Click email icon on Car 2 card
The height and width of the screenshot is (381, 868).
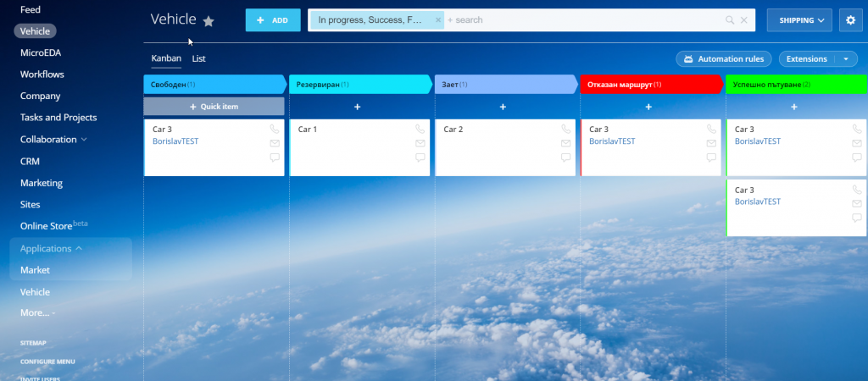point(566,144)
